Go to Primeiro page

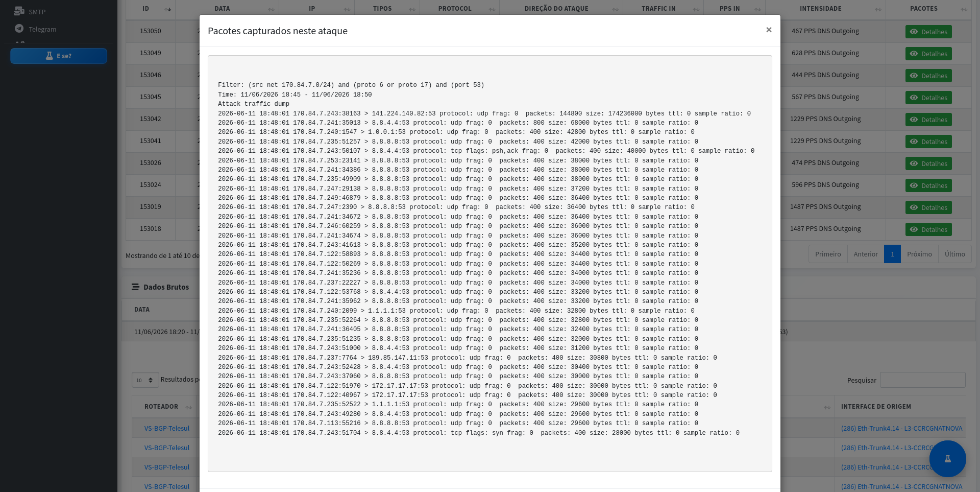click(x=828, y=254)
